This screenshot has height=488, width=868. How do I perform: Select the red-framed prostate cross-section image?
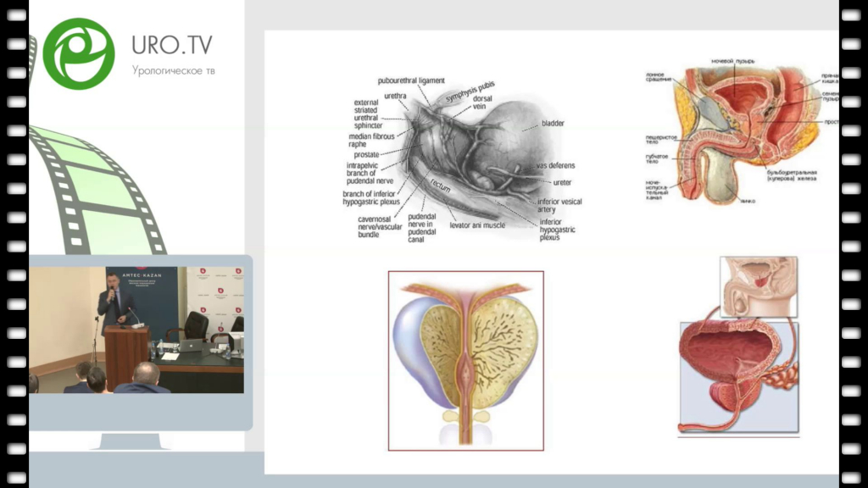click(x=465, y=360)
